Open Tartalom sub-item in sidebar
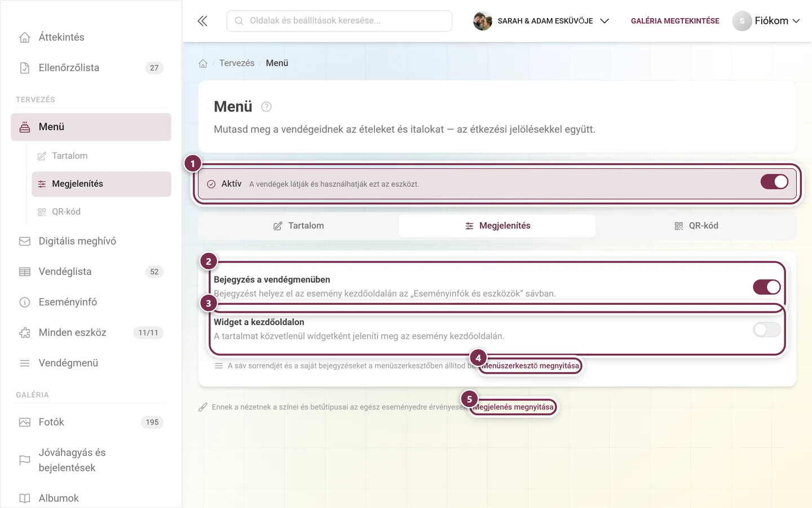Screen dimensions: 812x508 [x=101, y=156]
